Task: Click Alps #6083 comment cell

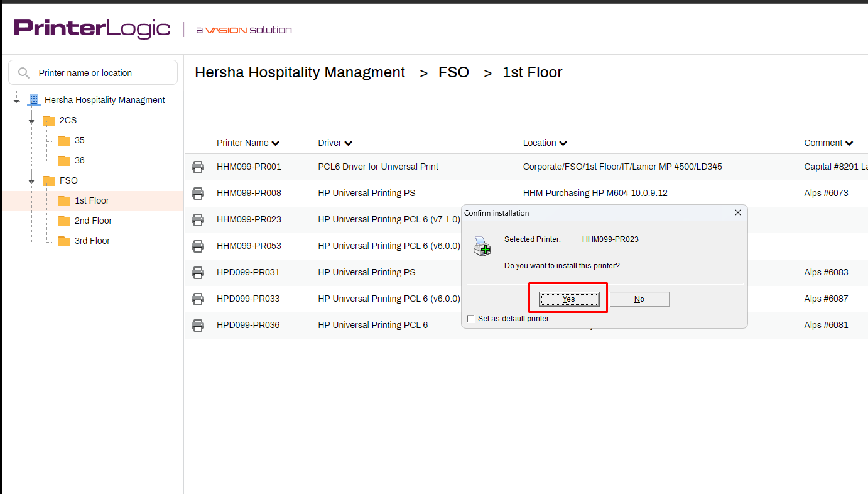Action: point(826,272)
